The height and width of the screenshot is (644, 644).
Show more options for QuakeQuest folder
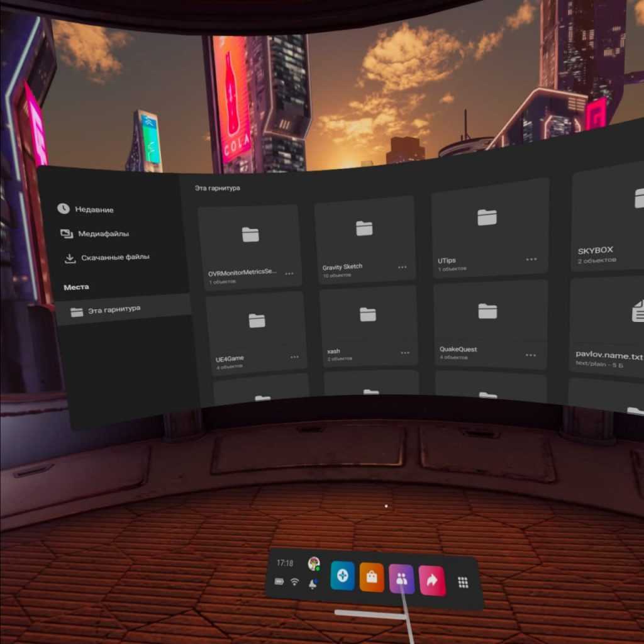pyautogui.click(x=531, y=355)
